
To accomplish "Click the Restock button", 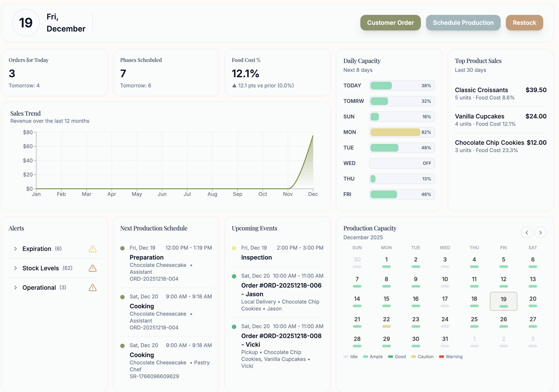I will (524, 23).
